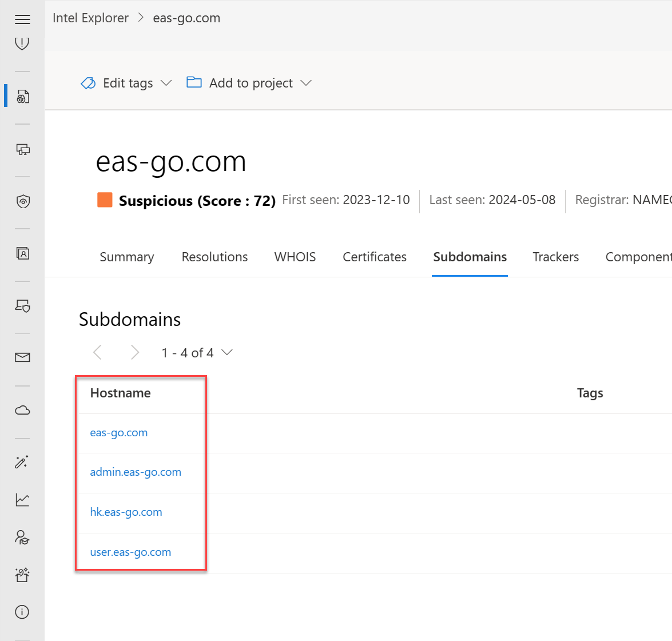Open the devices monitor icon in sidebar
Image resolution: width=672 pixels, height=641 pixels.
(x=23, y=150)
